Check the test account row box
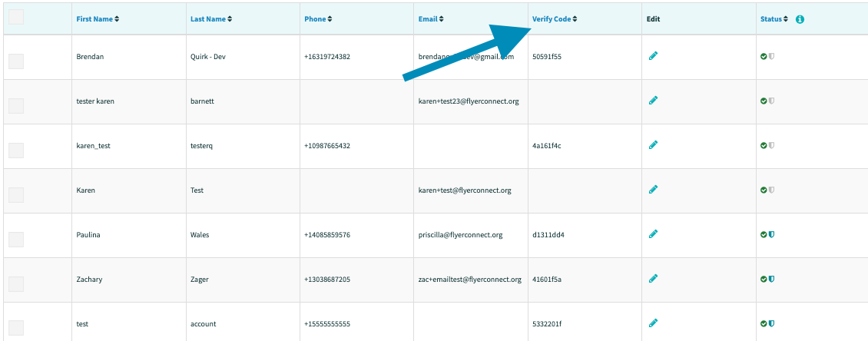This screenshot has height=341, width=868. pyautogui.click(x=16, y=328)
